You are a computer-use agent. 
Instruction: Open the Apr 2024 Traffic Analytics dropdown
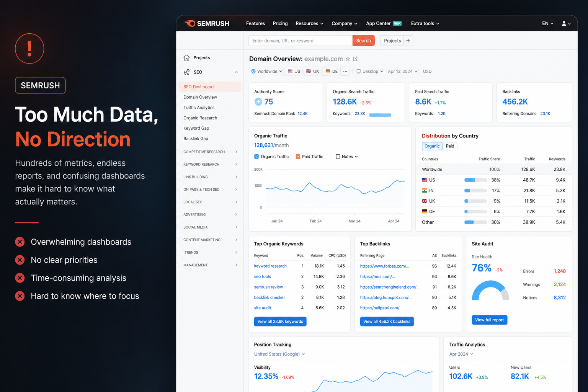461,354
